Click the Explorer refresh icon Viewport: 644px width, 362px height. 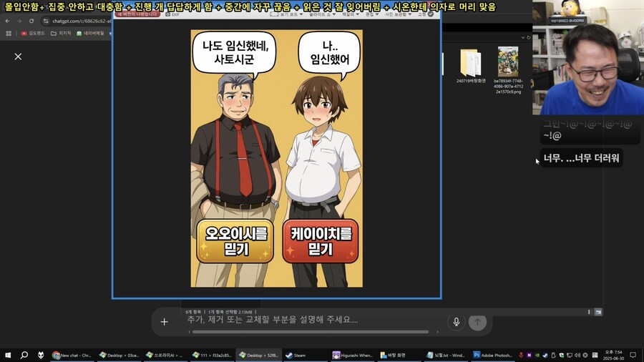click(529, 38)
